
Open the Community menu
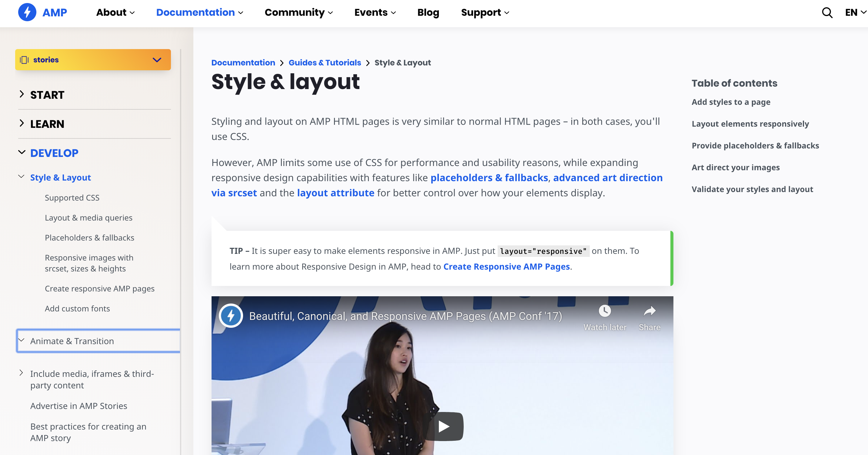click(299, 12)
